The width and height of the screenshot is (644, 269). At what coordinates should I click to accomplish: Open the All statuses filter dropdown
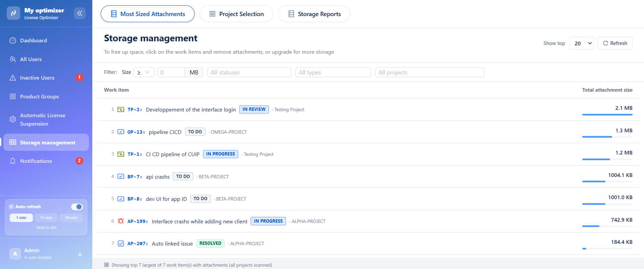(x=249, y=72)
